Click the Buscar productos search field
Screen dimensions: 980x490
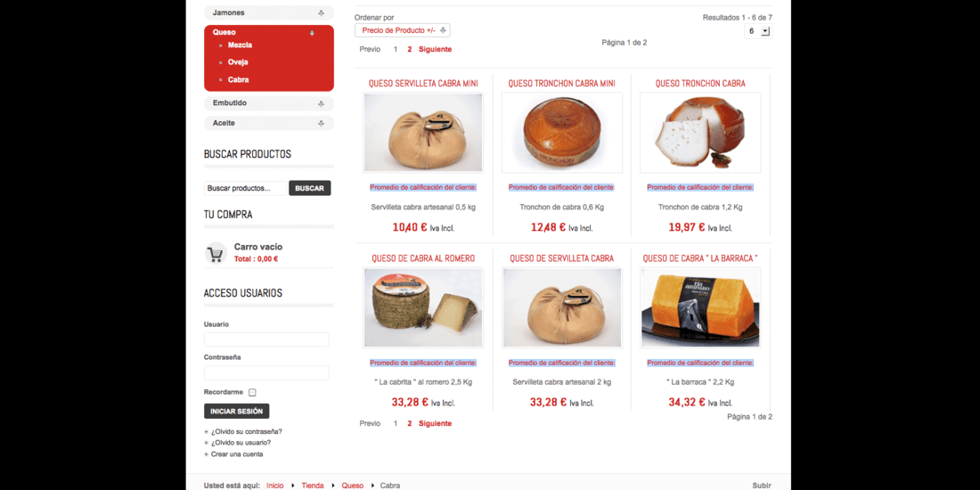[x=245, y=188]
